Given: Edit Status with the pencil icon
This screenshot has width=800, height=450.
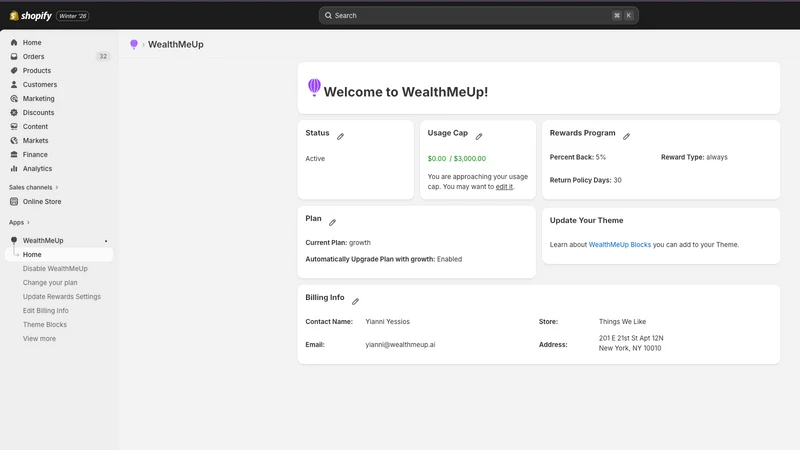Looking at the screenshot, I should pos(340,136).
